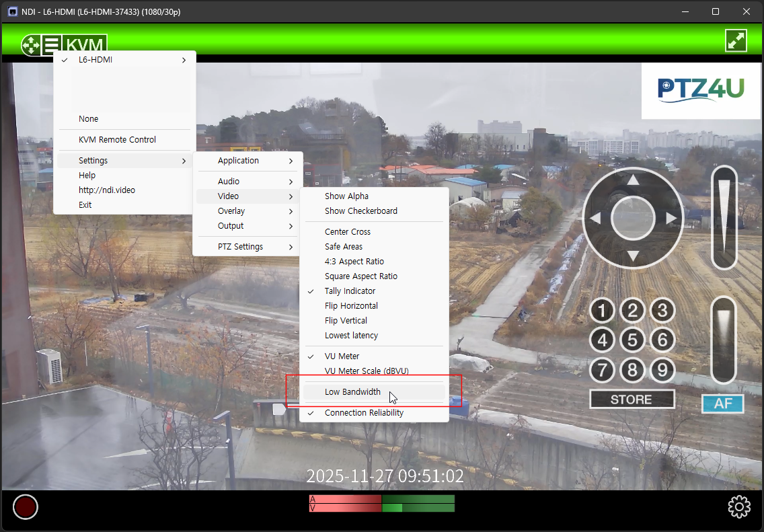Maximize the NDI window
The width and height of the screenshot is (764, 532).
(x=716, y=11)
